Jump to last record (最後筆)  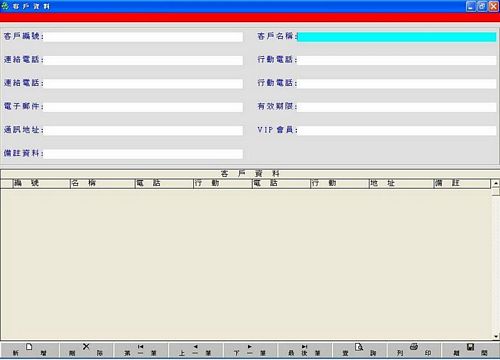click(x=305, y=350)
